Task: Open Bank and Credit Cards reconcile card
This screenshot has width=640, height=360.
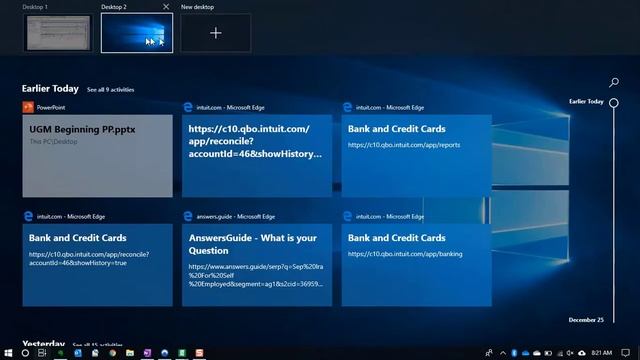Action: click(x=98, y=265)
